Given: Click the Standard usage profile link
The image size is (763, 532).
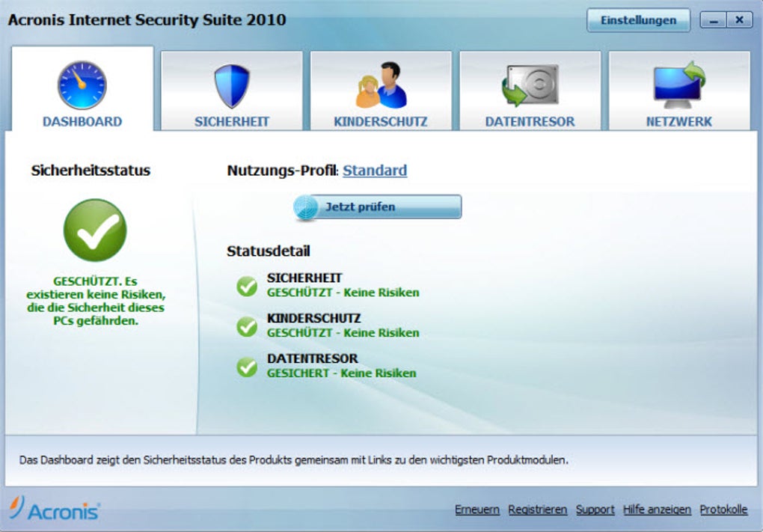Looking at the screenshot, I should tap(375, 171).
